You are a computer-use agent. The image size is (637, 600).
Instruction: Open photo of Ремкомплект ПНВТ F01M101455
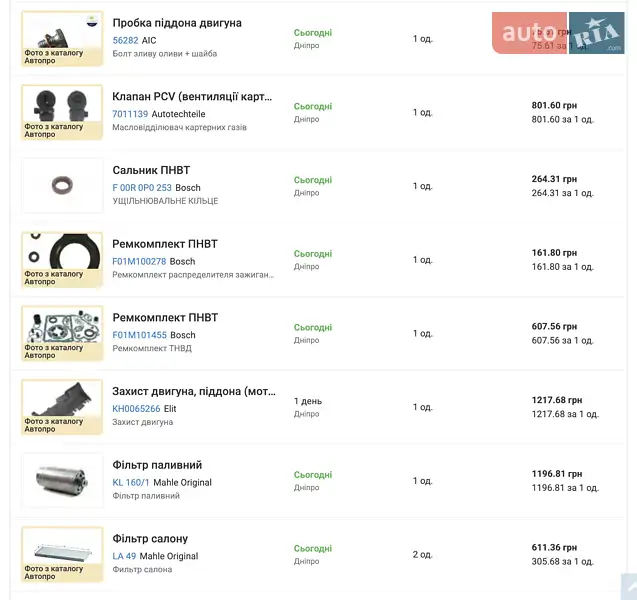(x=62, y=333)
